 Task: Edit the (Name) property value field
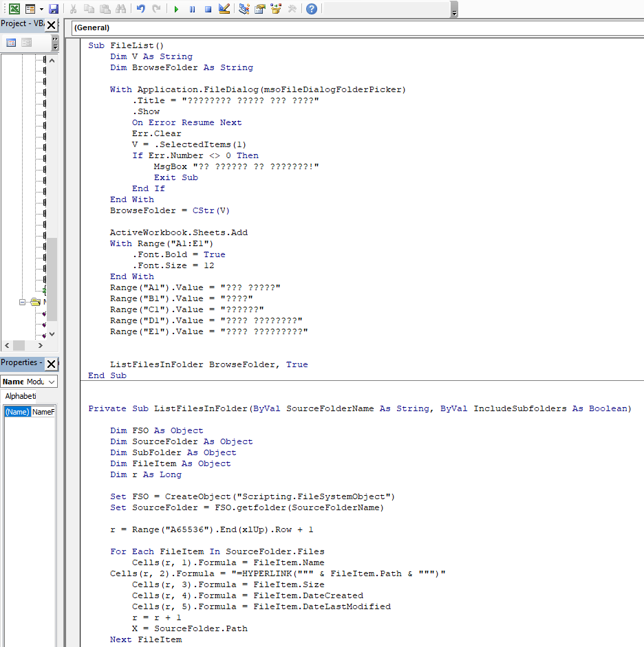click(43, 412)
